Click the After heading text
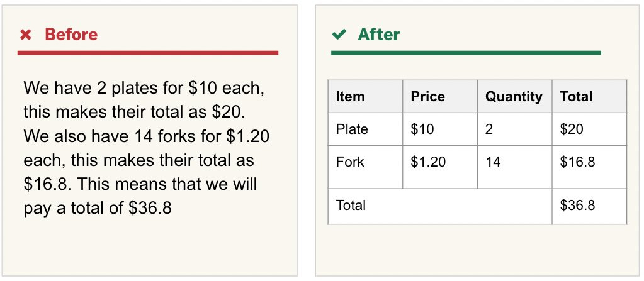Image resolution: width=644 pixels, height=281 pixels. (x=379, y=35)
